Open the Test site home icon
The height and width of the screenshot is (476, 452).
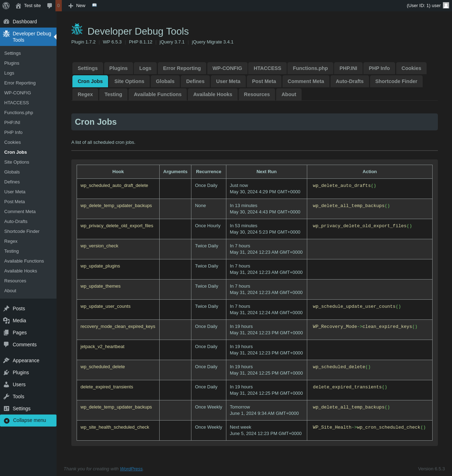[18, 6]
